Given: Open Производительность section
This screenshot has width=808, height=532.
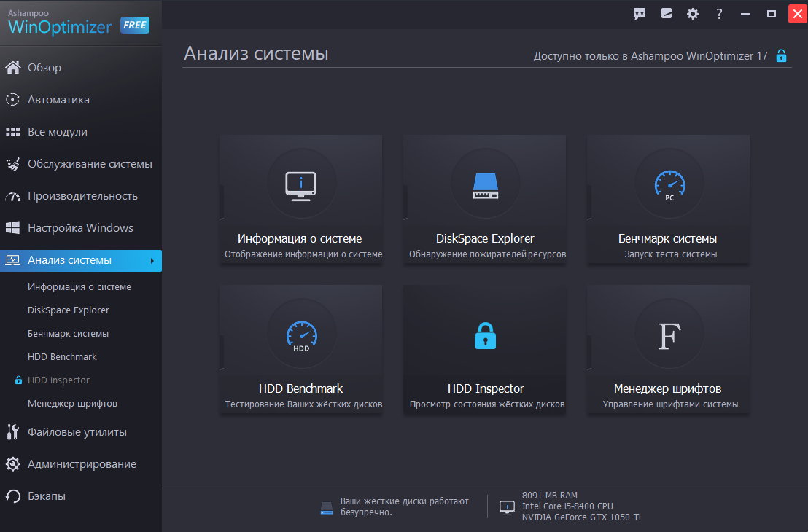Looking at the screenshot, I should tap(82, 196).
